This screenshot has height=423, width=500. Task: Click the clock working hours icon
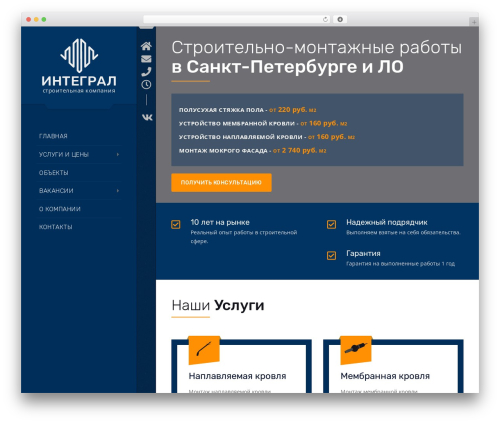pos(146,85)
